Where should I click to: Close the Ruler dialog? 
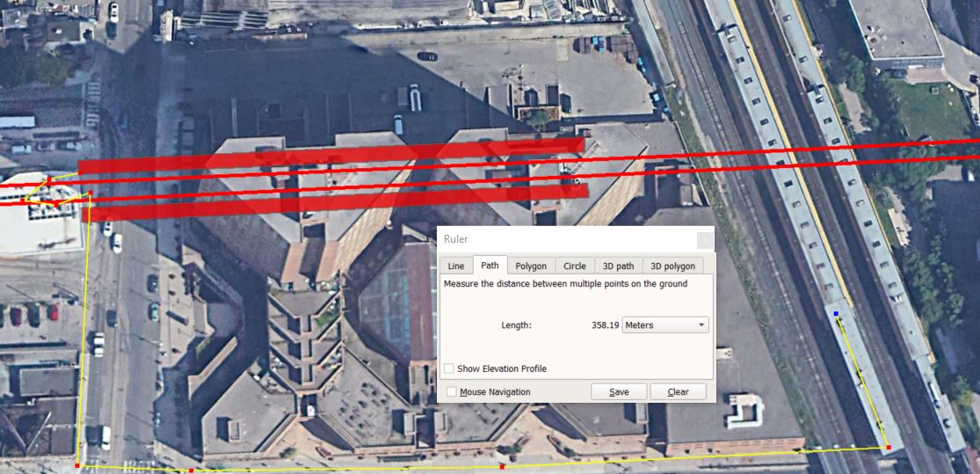click(704, 239)
